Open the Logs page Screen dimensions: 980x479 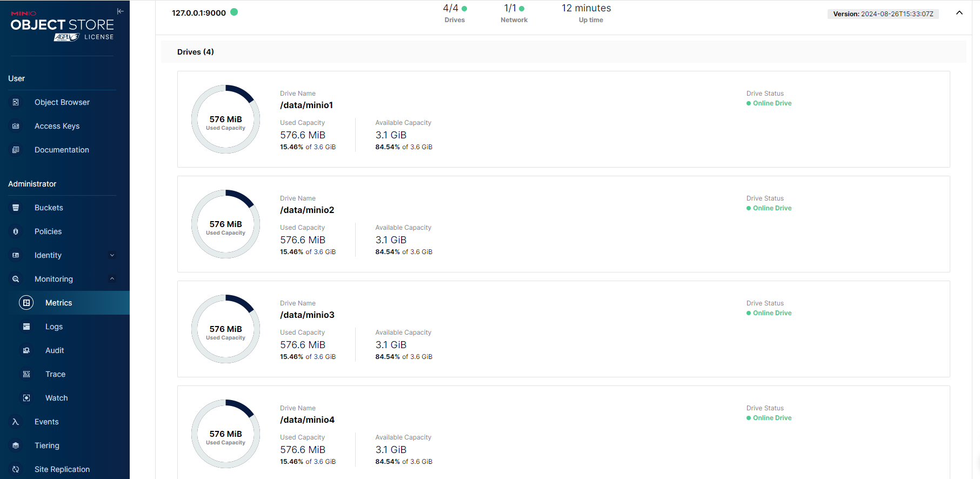[54, 327]
